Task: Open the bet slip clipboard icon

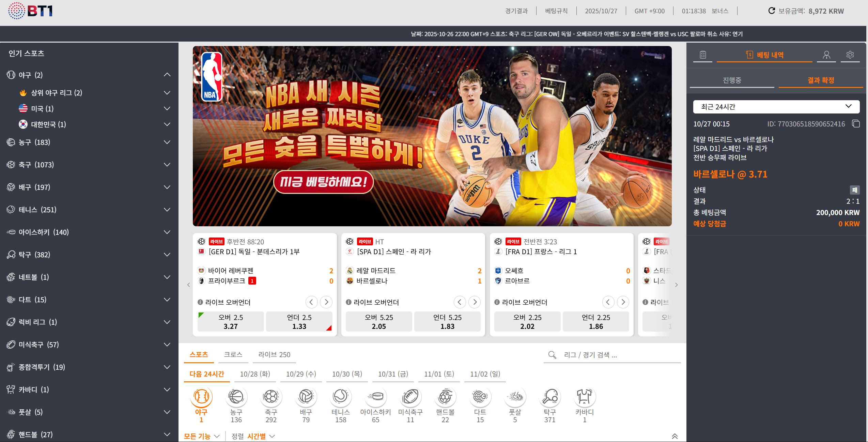Action: click(x=703, y=55)
